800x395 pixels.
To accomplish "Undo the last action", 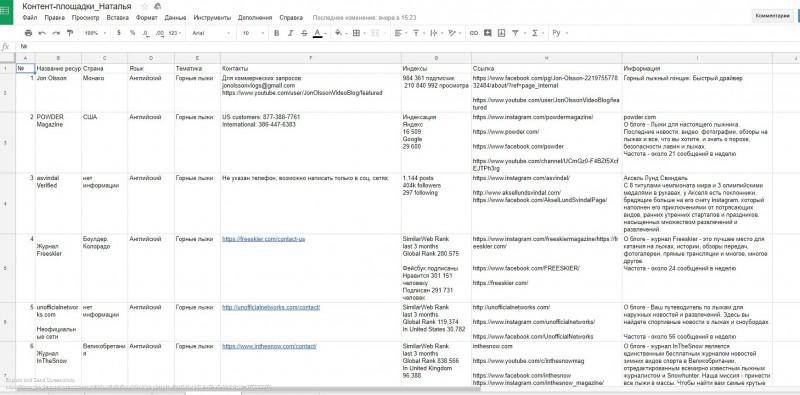I will coord(42,33).
